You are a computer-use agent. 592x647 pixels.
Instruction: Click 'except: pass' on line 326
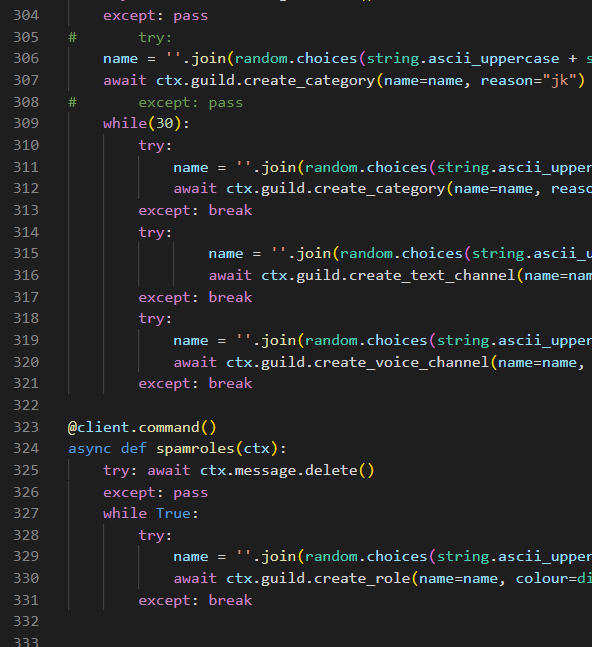[156, 492]
